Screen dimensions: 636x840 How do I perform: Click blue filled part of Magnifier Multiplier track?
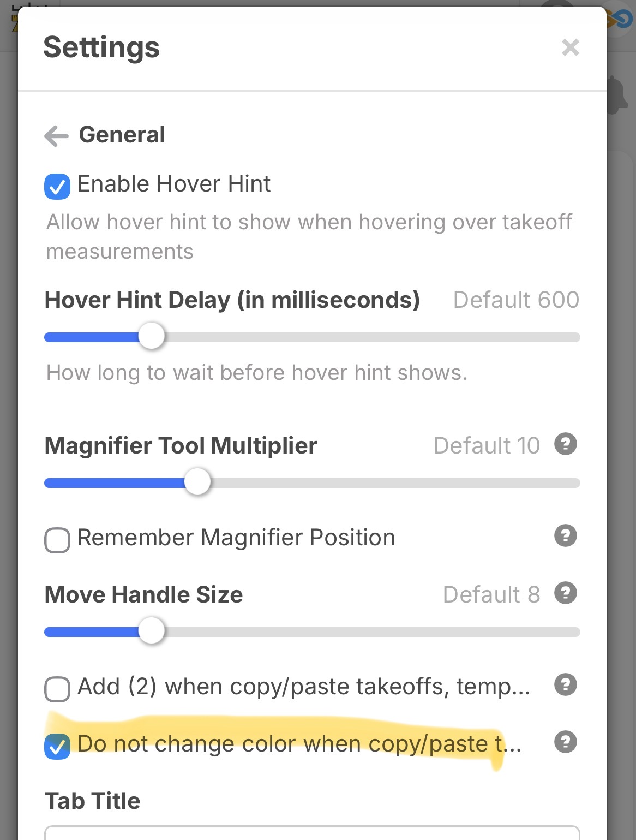(115, 483)
